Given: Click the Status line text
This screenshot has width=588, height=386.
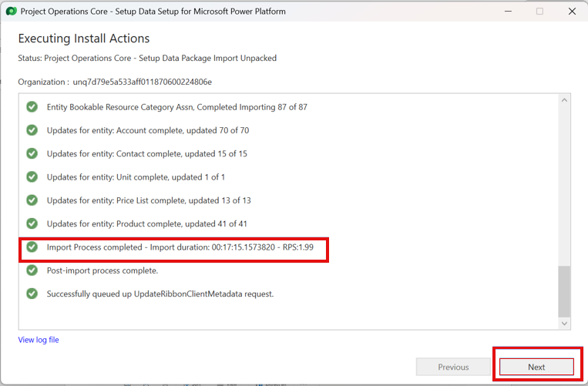Looking at the screenshot, I should tap(147, 58).
